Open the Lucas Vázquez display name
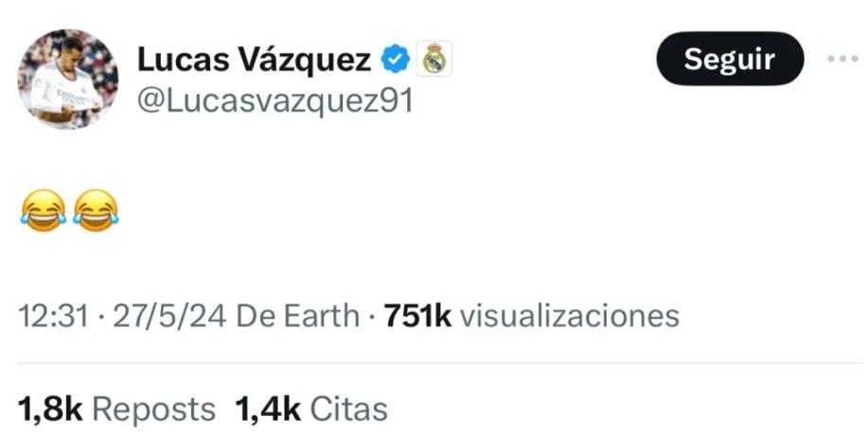Viewport: 868px width, 435px height. 254,60
